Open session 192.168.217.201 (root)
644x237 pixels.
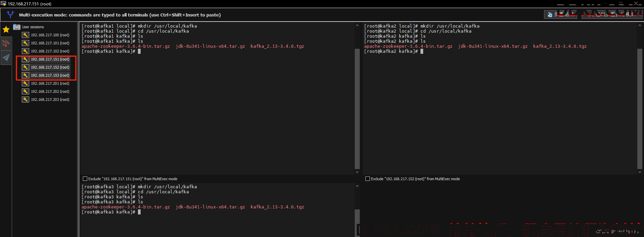(x=50, y=83)
